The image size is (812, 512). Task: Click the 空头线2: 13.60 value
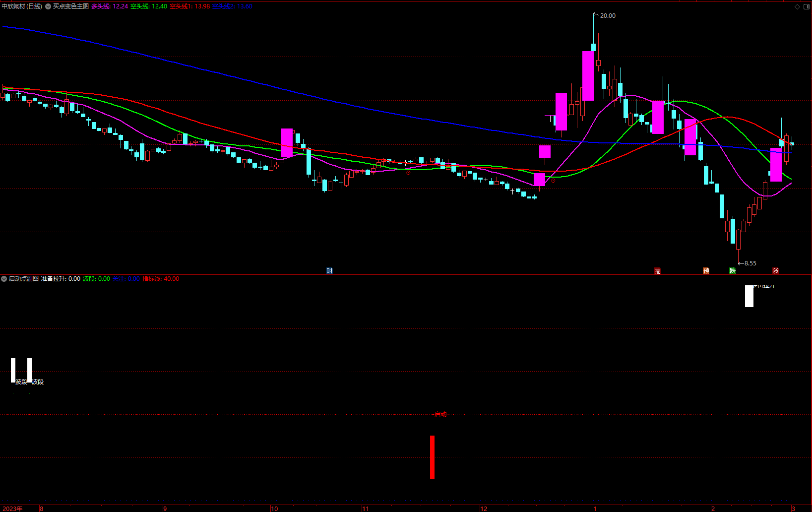pyautogui.click(x=232, y=6)
